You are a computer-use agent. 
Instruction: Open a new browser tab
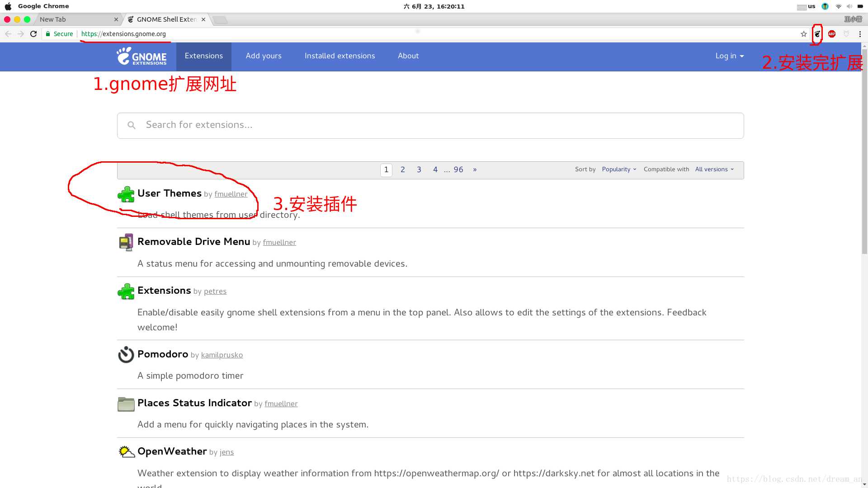coord(220,19)
